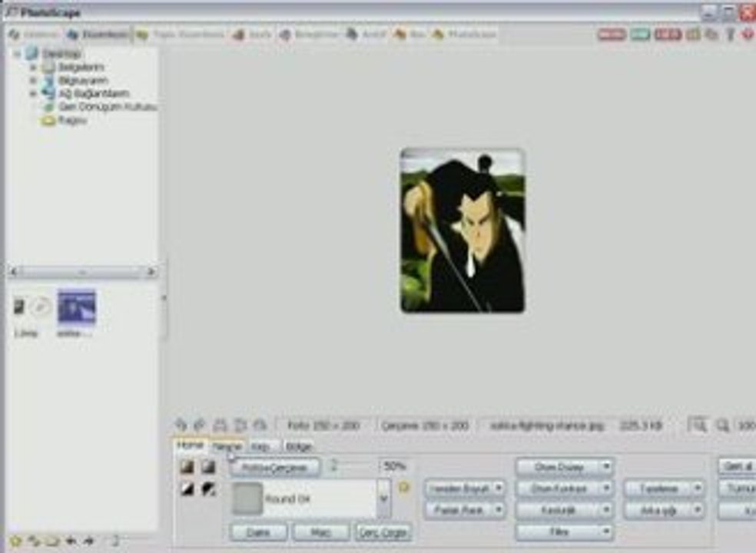756x553 pixels.
Task: Open the Sayfa tab in top toolbar
Action: (252, 35)
